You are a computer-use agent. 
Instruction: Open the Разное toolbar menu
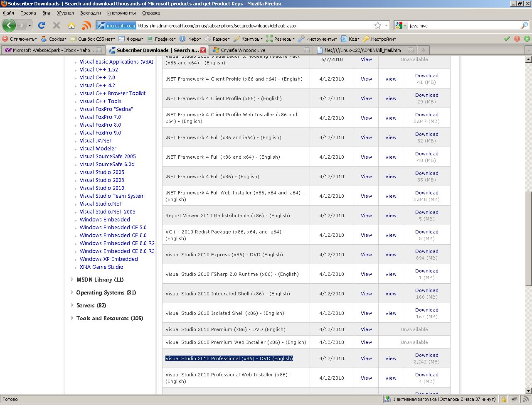tap(217, 39)
